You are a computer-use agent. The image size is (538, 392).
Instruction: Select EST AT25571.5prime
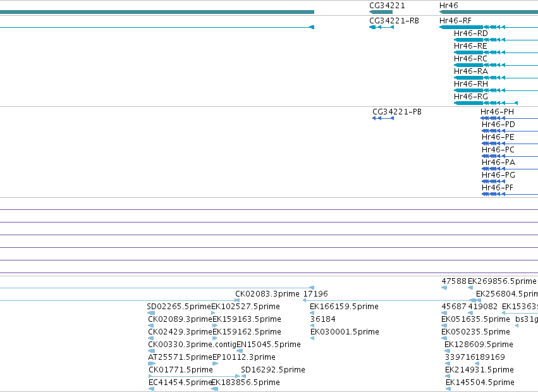coord(180,358)
